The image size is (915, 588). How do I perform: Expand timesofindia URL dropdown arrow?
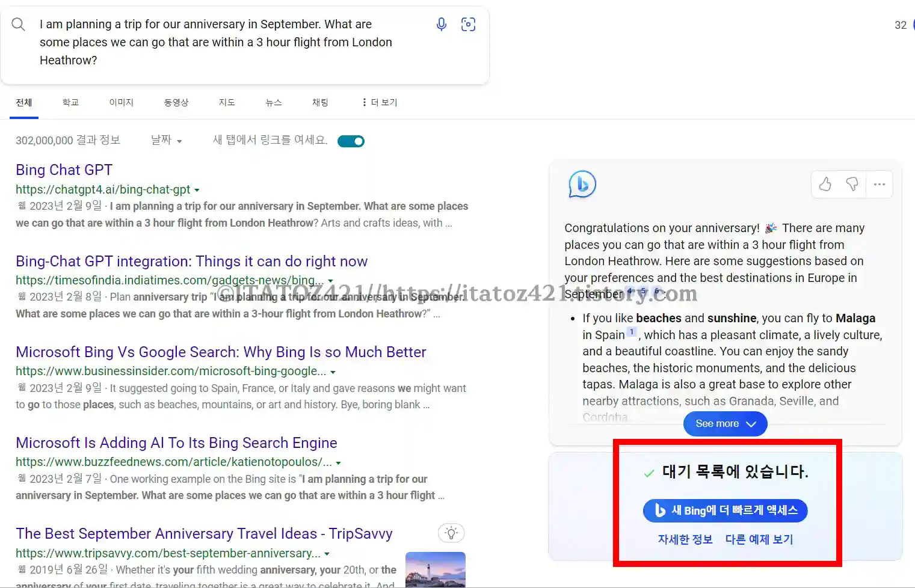click(330, 281)
